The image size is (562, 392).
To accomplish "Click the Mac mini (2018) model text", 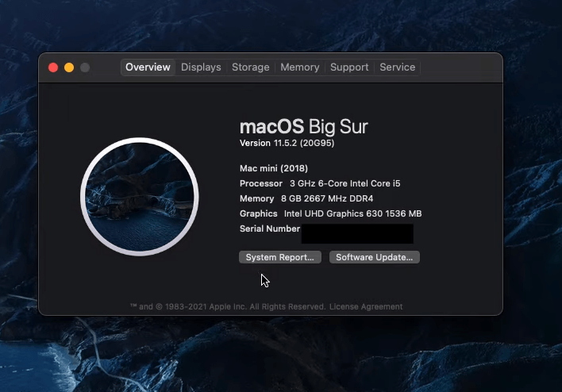I will 274,168.
